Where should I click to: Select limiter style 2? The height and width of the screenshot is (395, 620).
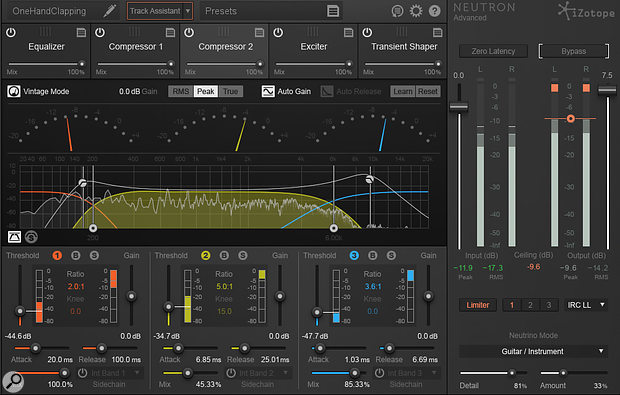pyautogui.click(x=530, y=305)
